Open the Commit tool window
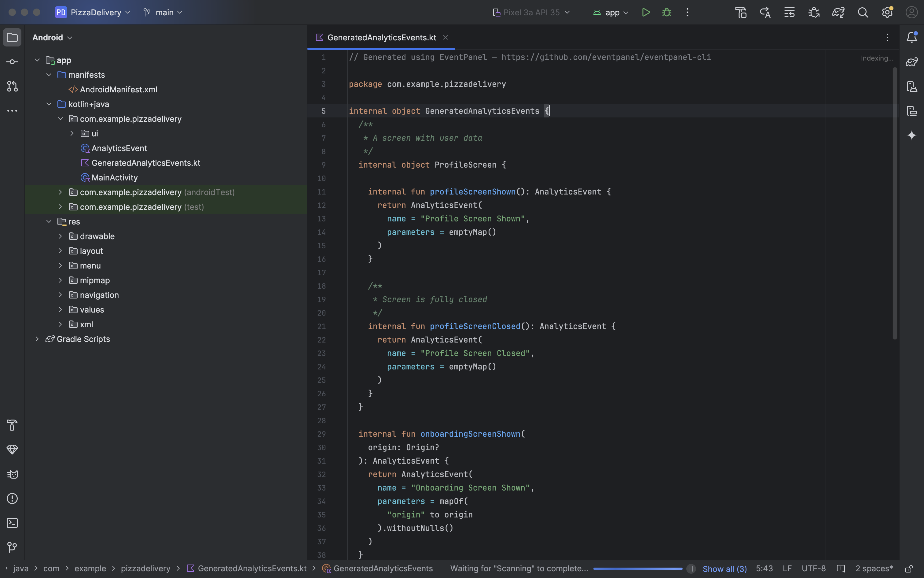 (12, 62)
